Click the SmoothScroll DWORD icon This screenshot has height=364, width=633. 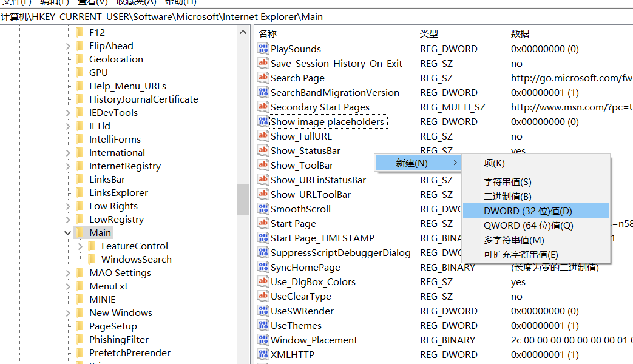coord(263,209)
